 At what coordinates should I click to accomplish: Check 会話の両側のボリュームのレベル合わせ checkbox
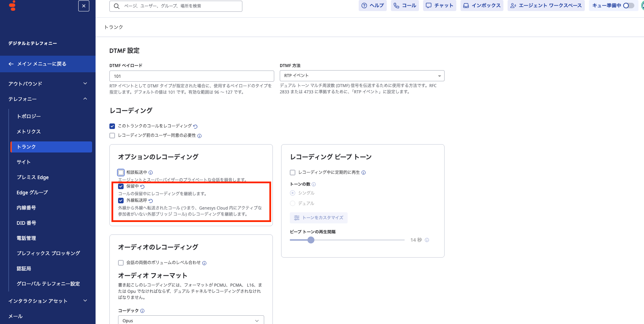pyautogui.click(x=121, y=263)
